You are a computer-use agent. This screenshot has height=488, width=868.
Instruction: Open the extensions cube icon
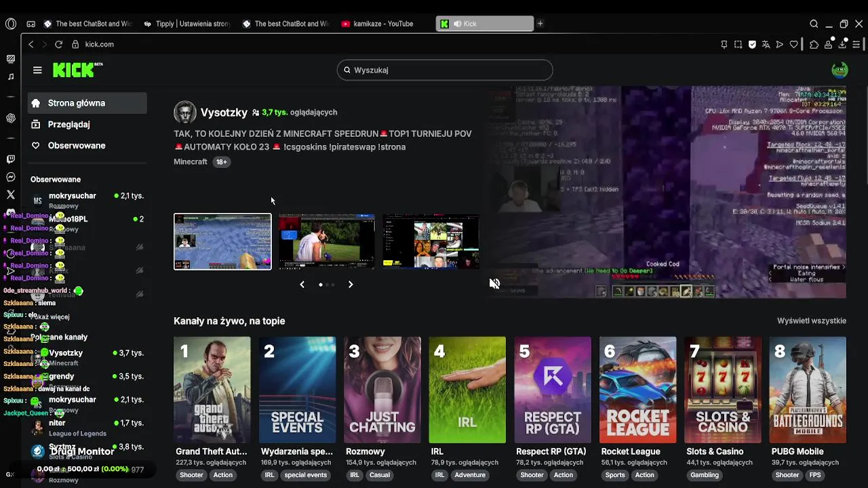tap(814, 45)
